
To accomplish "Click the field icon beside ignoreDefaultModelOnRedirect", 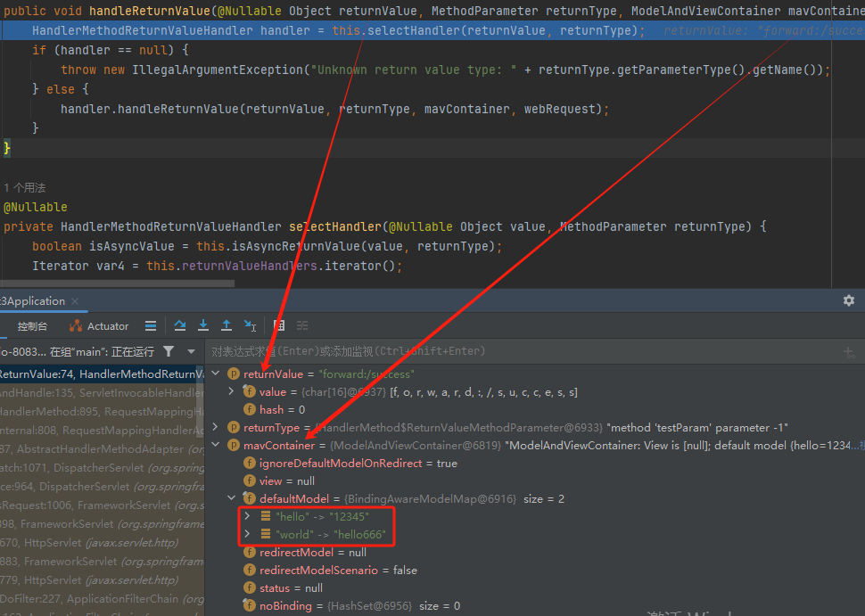I will pos(250,463).
